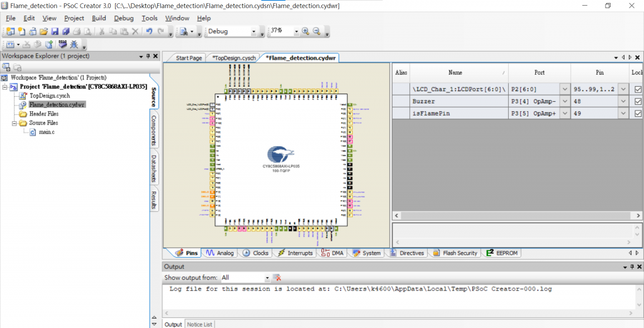Click the New Project toolbar icon

10,31
